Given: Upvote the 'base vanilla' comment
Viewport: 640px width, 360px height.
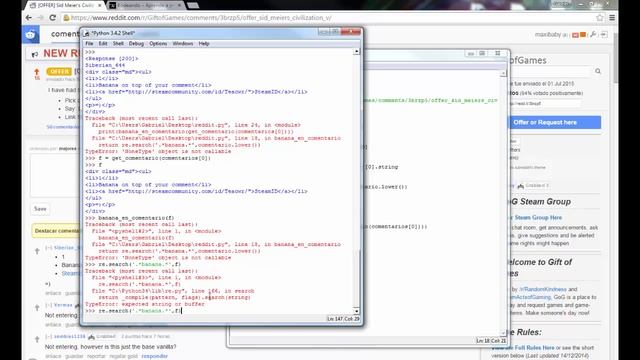Looking at the screenshot, I should [37, 339].
